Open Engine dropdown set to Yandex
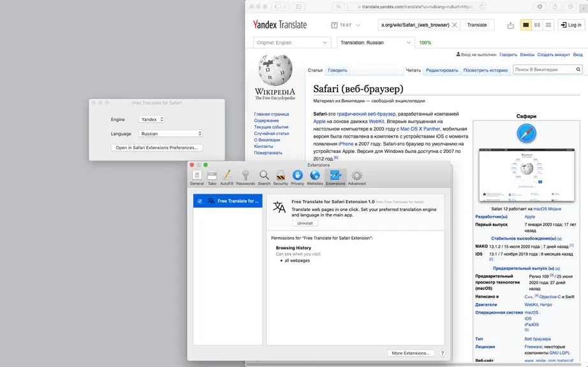This screenshot has width=588, height=367. coord(152,119)
